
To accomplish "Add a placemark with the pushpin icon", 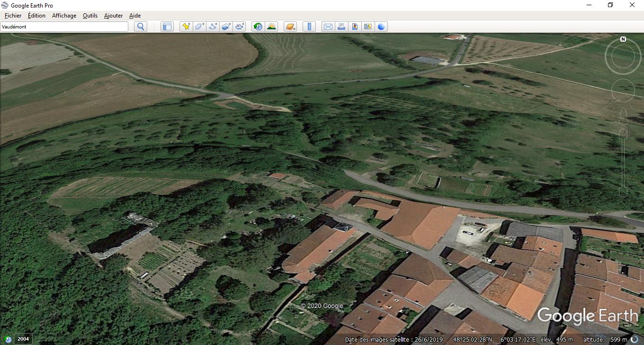I will (x=186, y=27).
